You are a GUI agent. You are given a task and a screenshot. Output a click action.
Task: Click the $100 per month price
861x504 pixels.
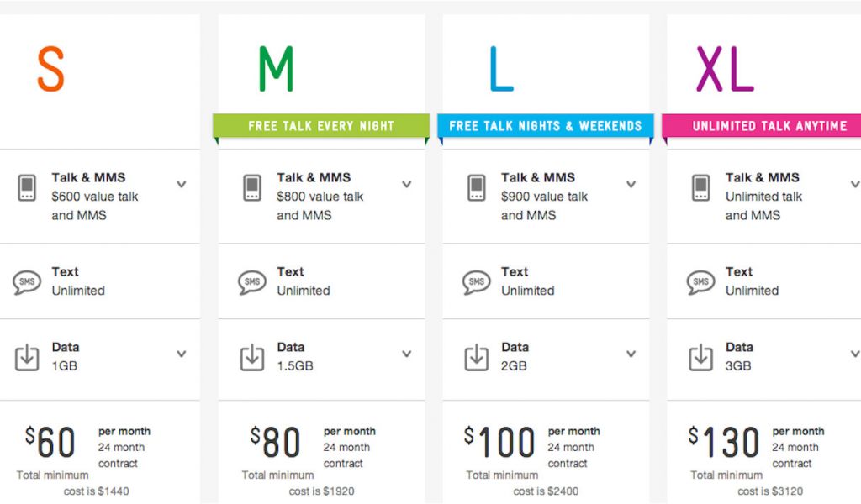499,443
